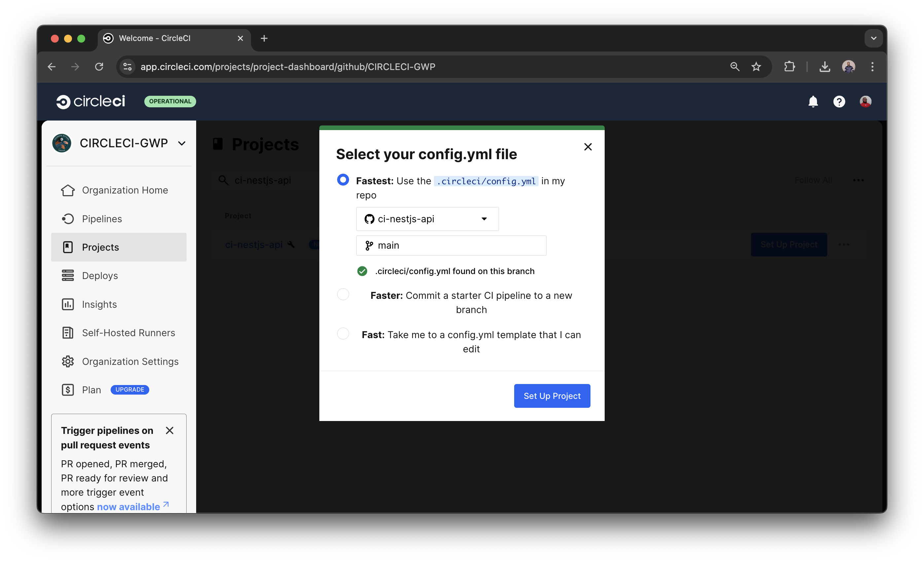Viewport: 924px width, 562px height.
Task: Click the ci-nestjs-api search field
Action: (263, 180)
